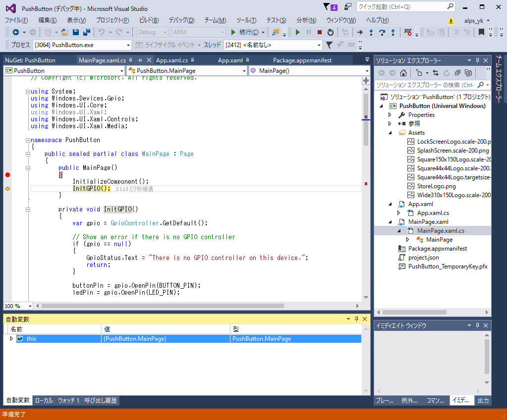The height and width of the screenshot is (420, 507).
Task: Open the alps_yk account menu
Action: point(477,21)
